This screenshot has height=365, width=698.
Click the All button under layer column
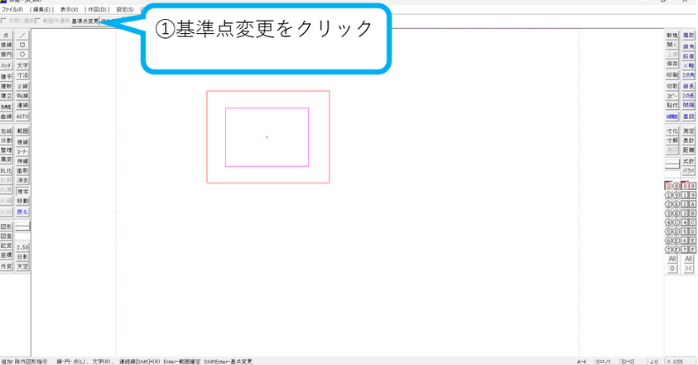[x=672, y=259]
